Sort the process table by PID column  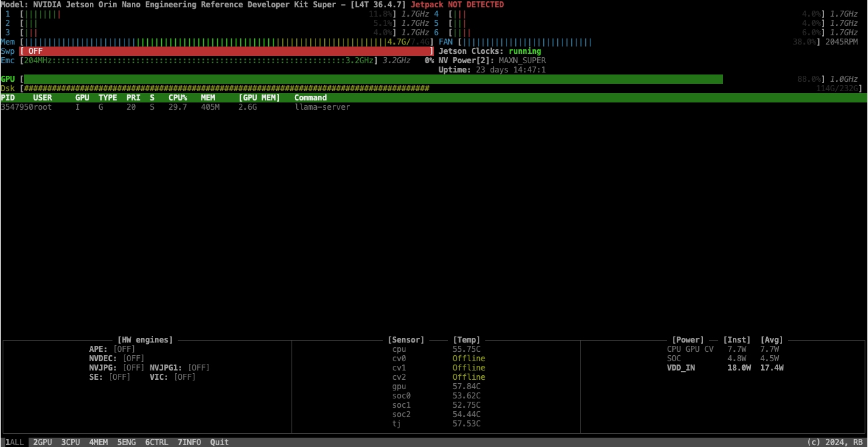[7, 98]
